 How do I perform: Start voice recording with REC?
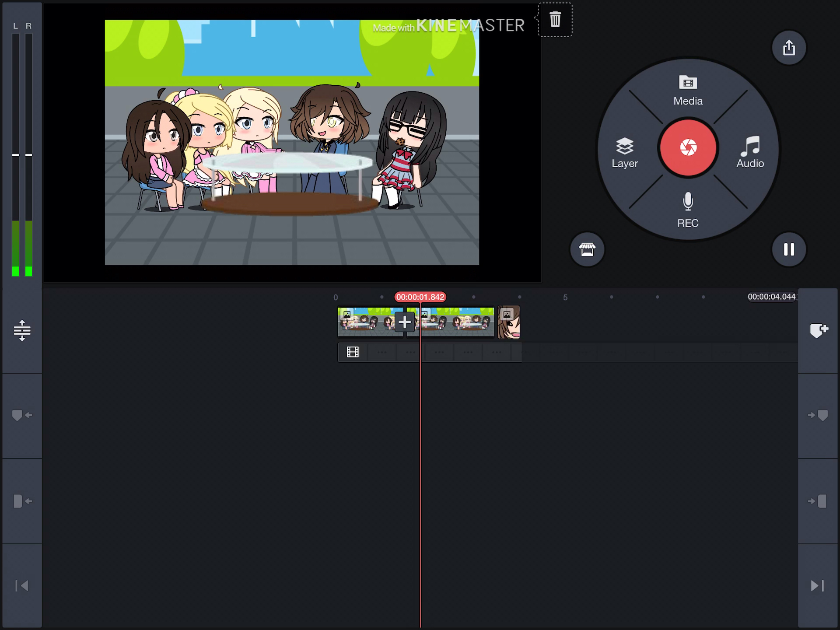click(688, 210)
